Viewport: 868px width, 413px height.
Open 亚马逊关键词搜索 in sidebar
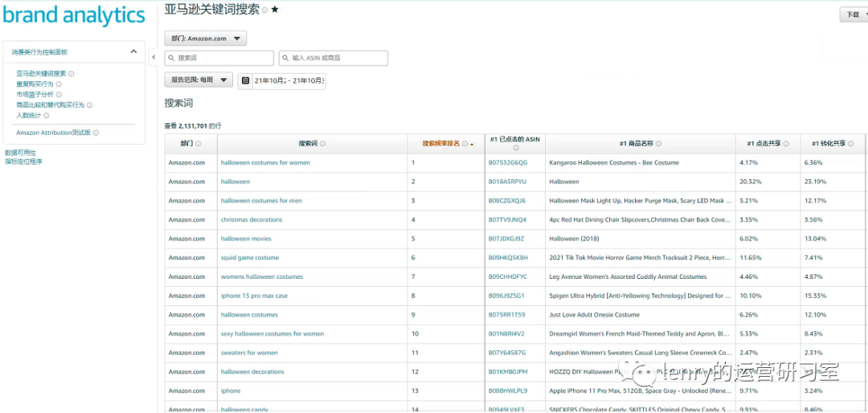(41, 73)
